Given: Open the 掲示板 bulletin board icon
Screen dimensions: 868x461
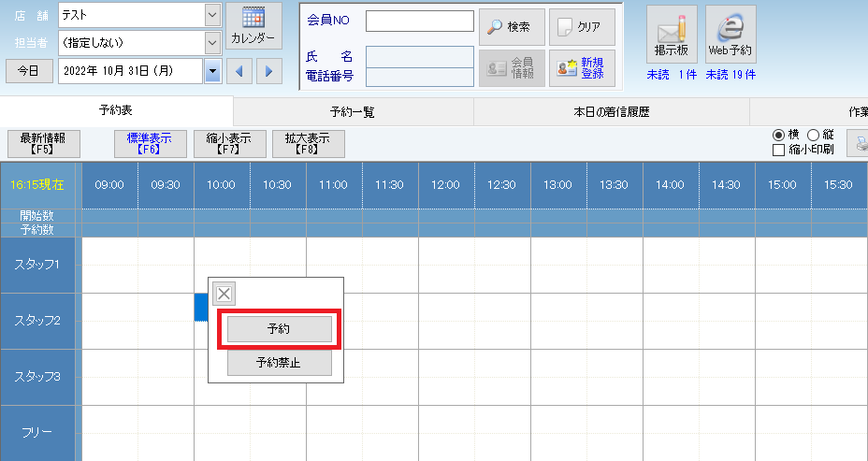Looking at the screenshot, I should pos(672,35).
